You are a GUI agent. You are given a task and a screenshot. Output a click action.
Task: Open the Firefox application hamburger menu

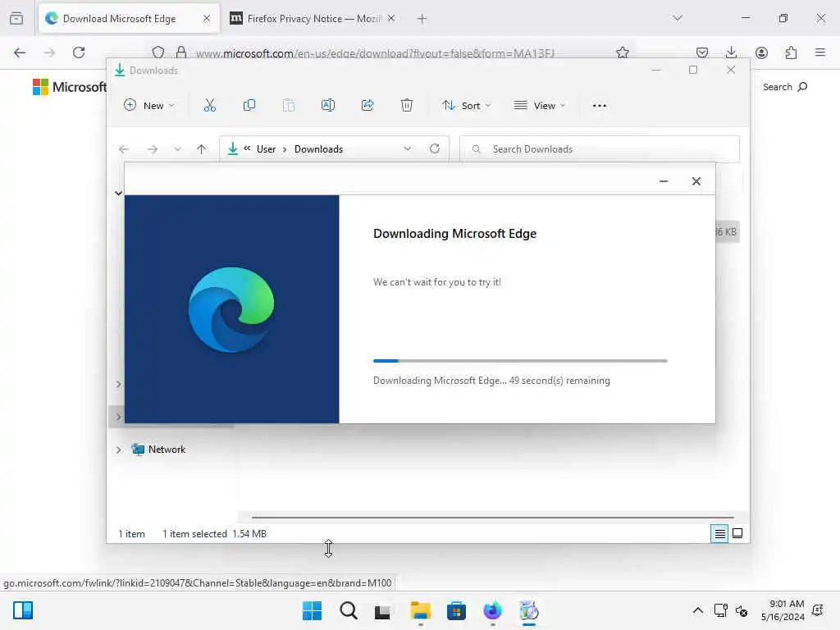click(820, 52)
